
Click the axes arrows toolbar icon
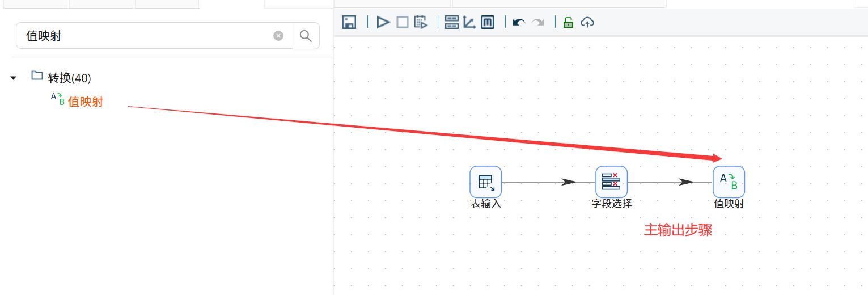coord(469,23)
